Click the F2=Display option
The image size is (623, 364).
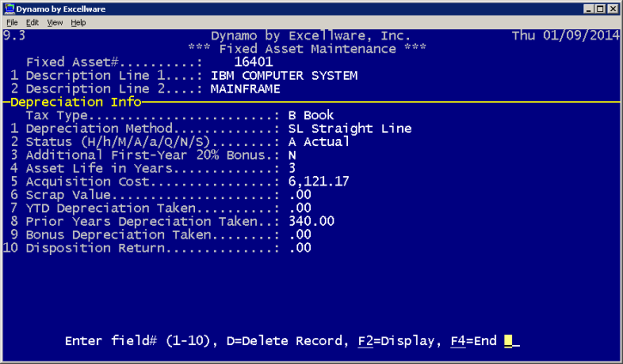[396, 341]
